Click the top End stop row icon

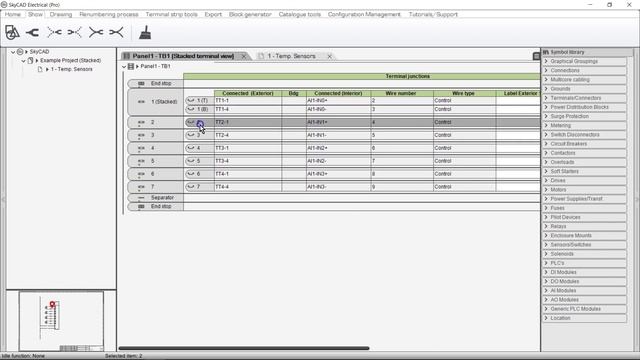click(141, 84)
